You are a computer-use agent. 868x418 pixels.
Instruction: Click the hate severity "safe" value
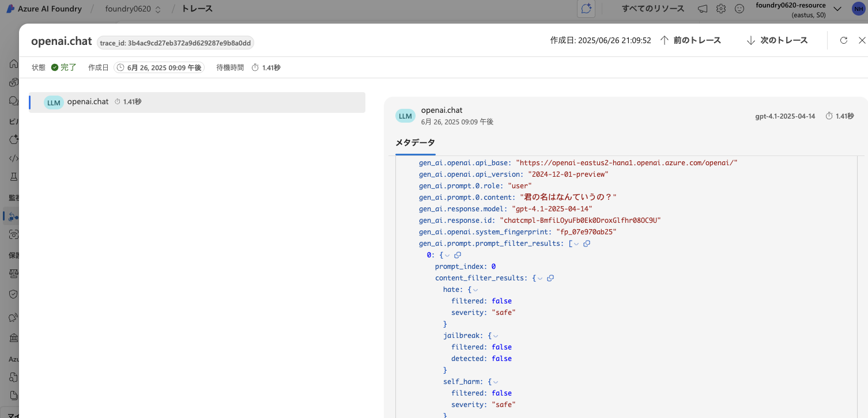pyautogui.click(x=503, y=313)
